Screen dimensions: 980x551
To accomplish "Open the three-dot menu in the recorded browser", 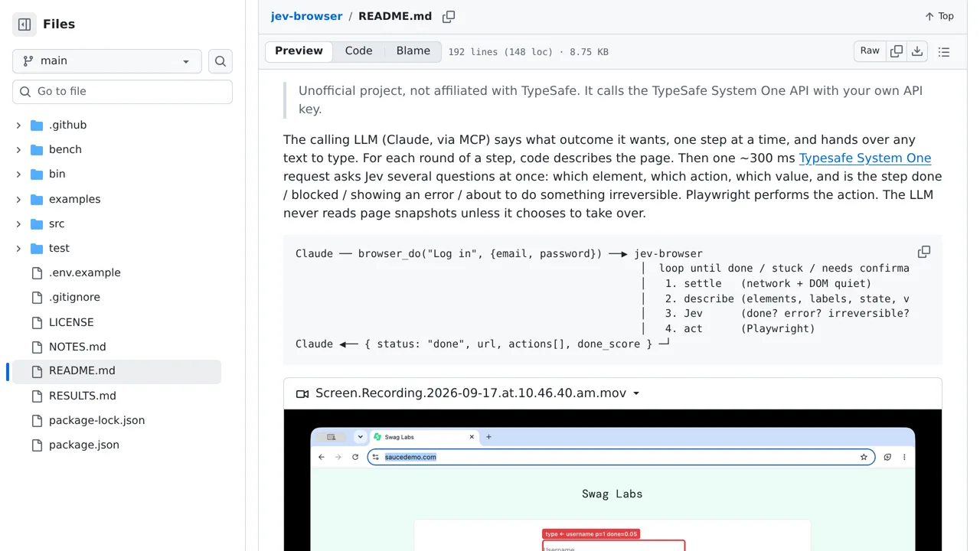I will click(904, 457).
